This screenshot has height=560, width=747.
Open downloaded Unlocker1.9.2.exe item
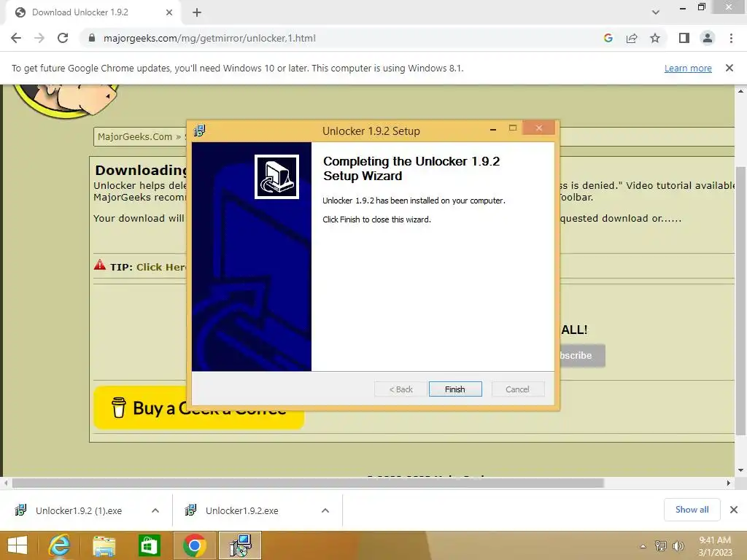[232, 510]
